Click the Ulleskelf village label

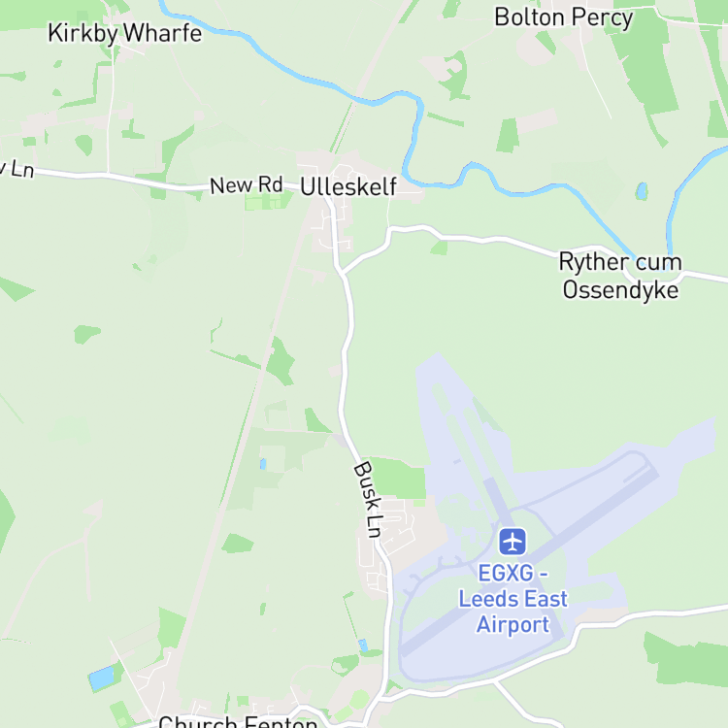click(348, 186)
